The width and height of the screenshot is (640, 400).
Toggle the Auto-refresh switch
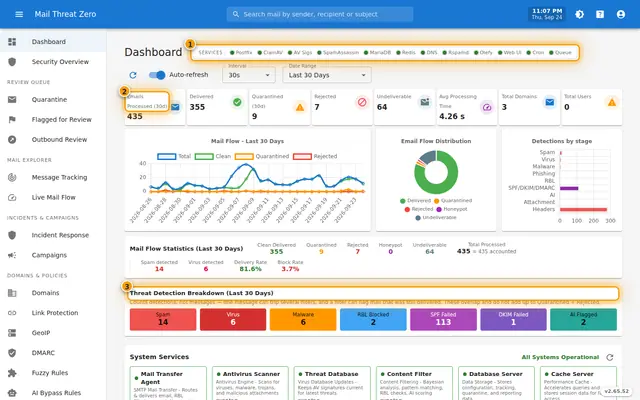157,75
